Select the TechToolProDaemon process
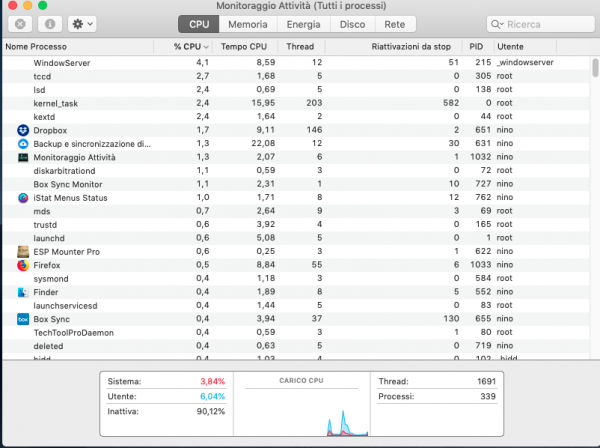The width and height of the screenshot is (600, 448). tap(296, 332)
